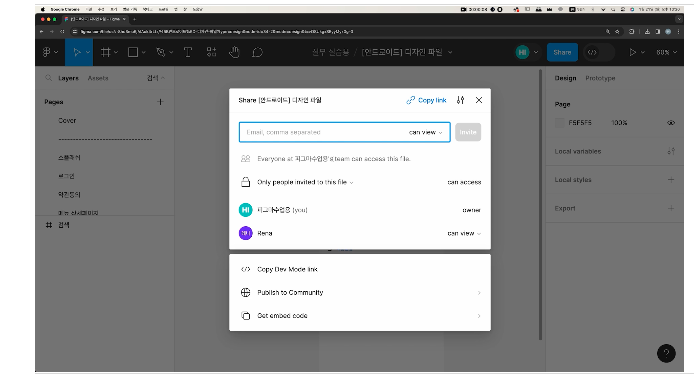Open Pen tool options chevron
Viewport: 694px width, 390px height.
(171, 52)
